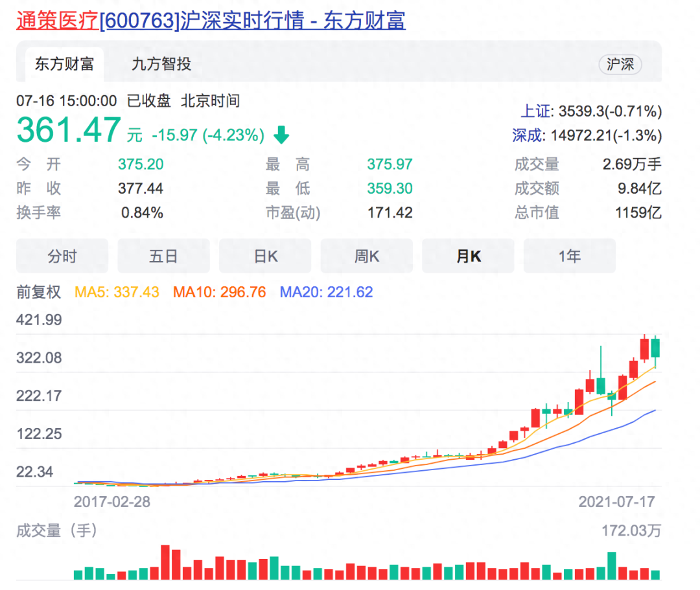The image size is (700, 590).
Task: Click the 换手率 value 0.84%
Action: [x=142, y=212]
